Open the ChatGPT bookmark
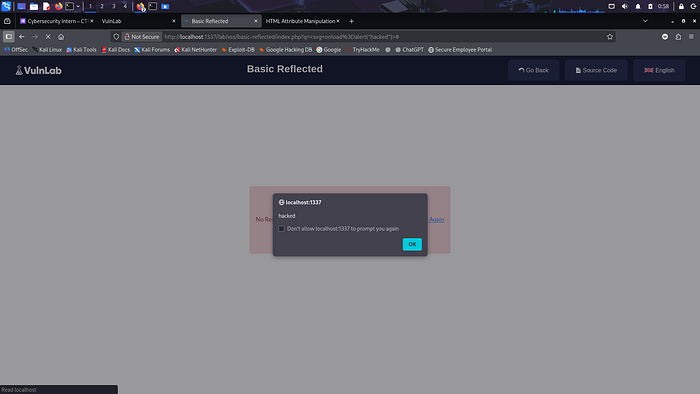This screenshot has height=394, width=700. click(x=409, y=50)
